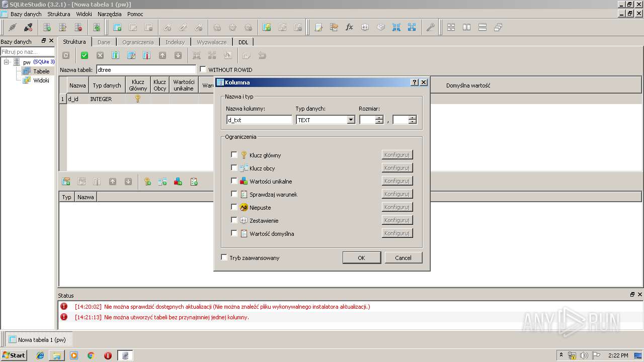This screenshot has width=644, height=362.
Task: Click the edit database icon
Action: click(x=62, y=27)
